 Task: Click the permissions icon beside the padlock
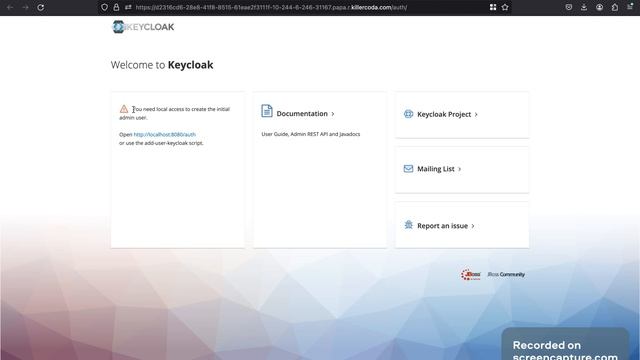(128, 7)
